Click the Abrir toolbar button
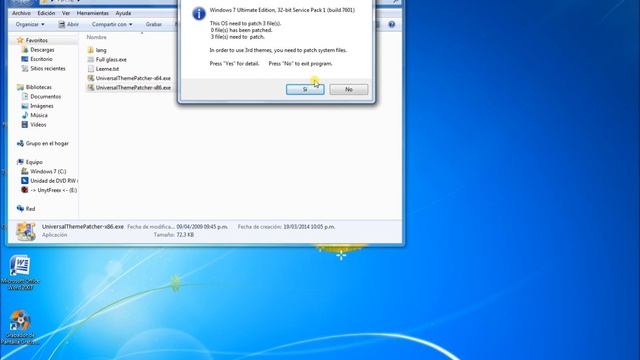 pyautogui.click(x=68, y=24)
